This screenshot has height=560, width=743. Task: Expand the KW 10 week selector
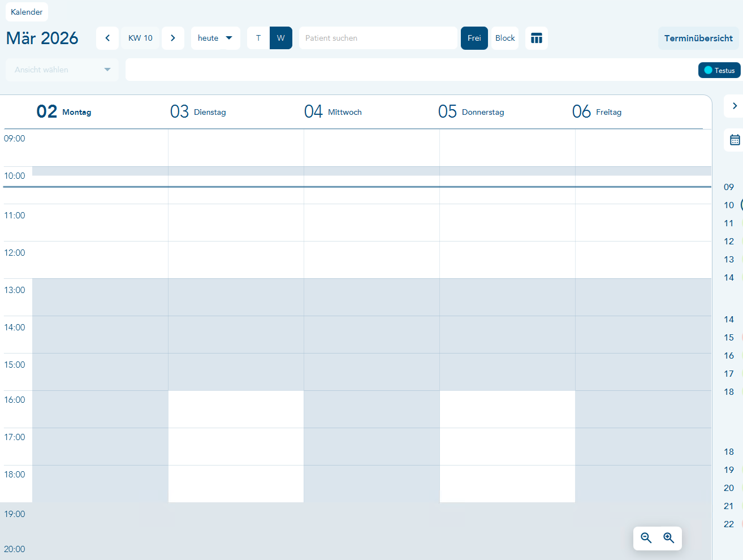(140, 38)
